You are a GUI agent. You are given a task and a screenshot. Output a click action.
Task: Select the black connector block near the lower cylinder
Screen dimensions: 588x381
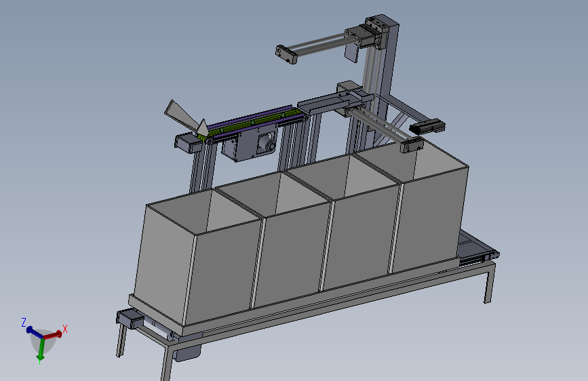tap(427, 127)
